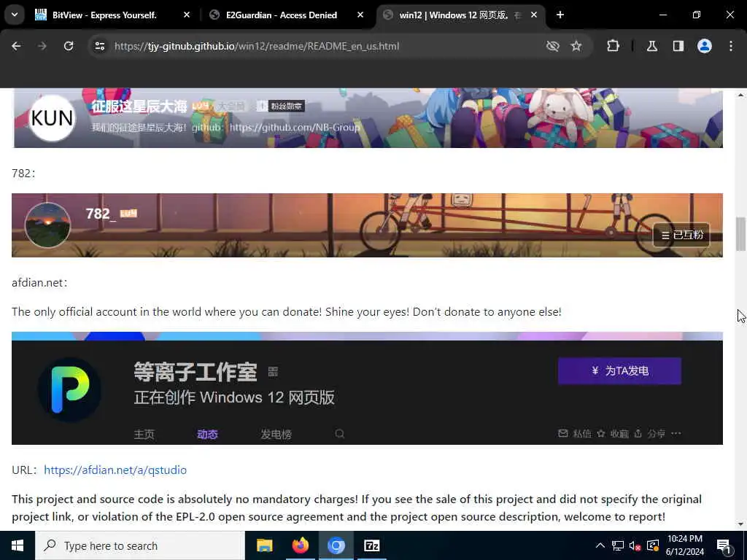
Task: Click the 782_ sunset avatar
Action: 47,225
